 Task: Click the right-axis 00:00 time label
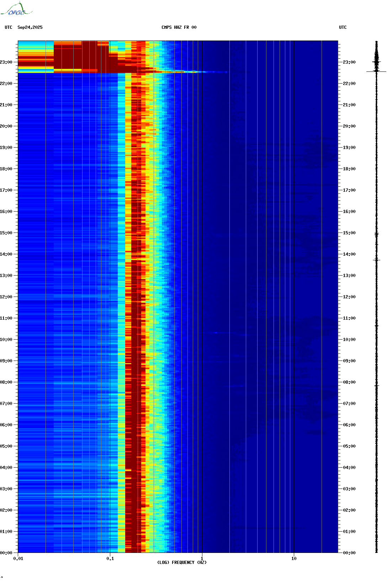(349, 553)
